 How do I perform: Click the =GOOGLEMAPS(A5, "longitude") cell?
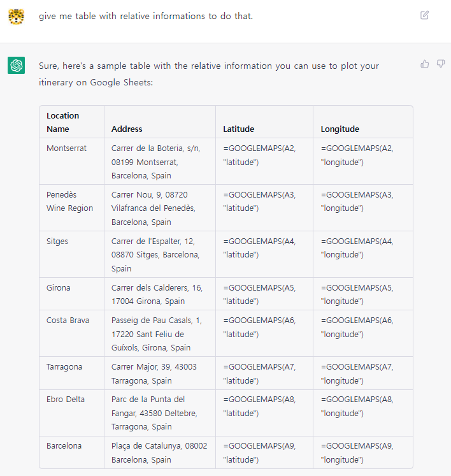pos(363,294)
